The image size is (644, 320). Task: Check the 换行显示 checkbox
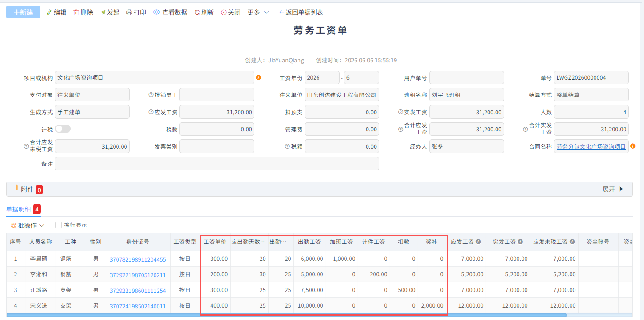(58, 225)
